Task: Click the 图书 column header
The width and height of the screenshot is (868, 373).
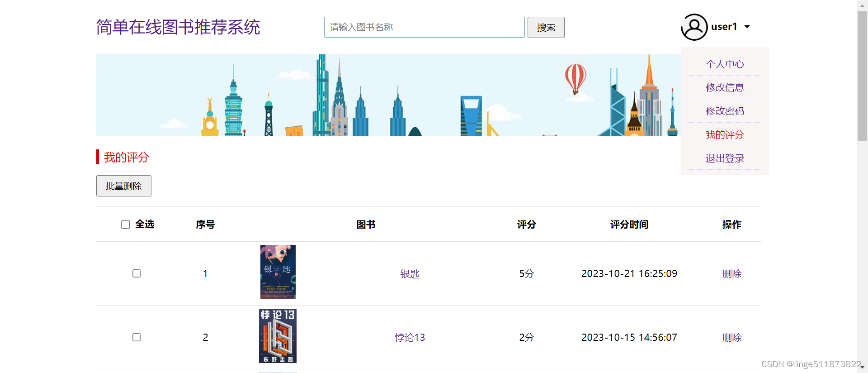Action: click(x=366, y=225)
